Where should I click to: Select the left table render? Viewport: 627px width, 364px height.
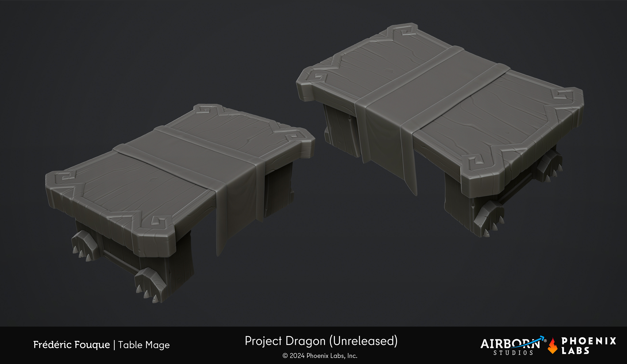pyautogui.click(x=180, y=203)
